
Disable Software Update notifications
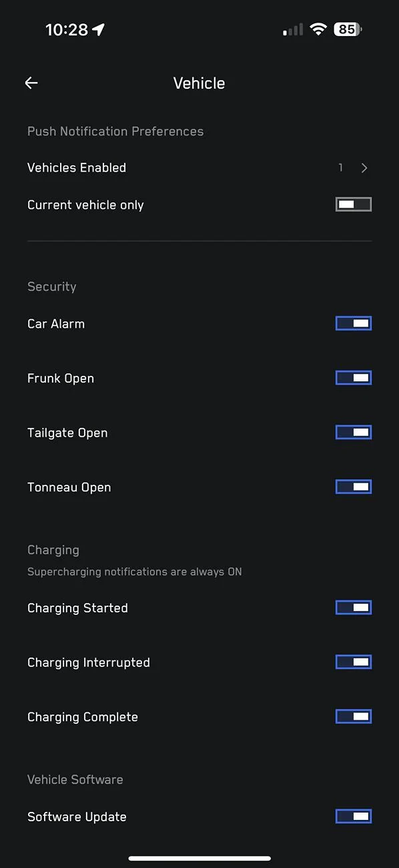pos(354,816)
